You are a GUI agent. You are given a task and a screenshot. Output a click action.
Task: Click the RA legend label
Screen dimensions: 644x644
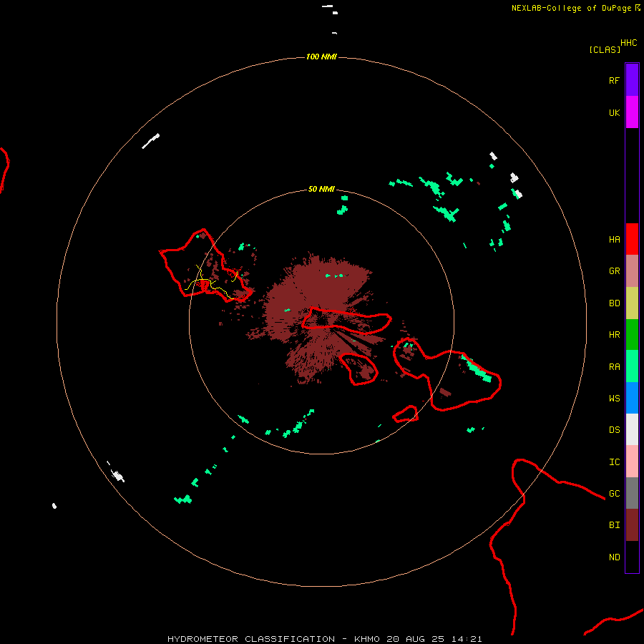coord(614,367)
